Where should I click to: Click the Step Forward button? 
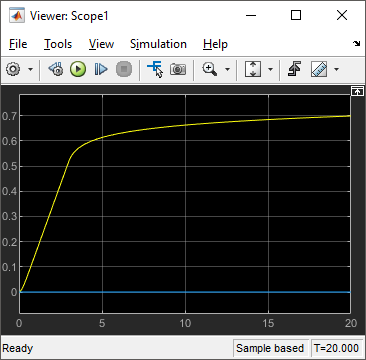101,69
